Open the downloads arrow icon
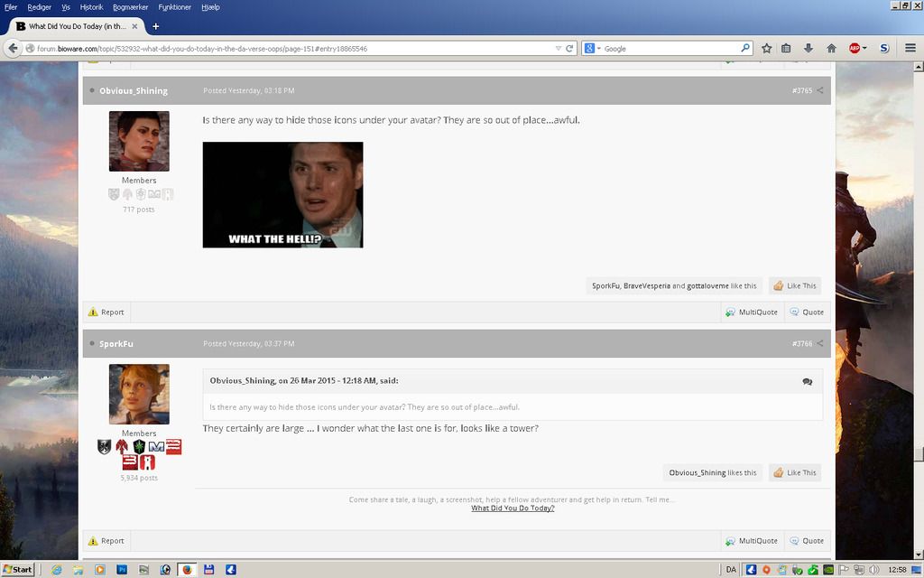924x578 pixels. (x=808, y=48)
